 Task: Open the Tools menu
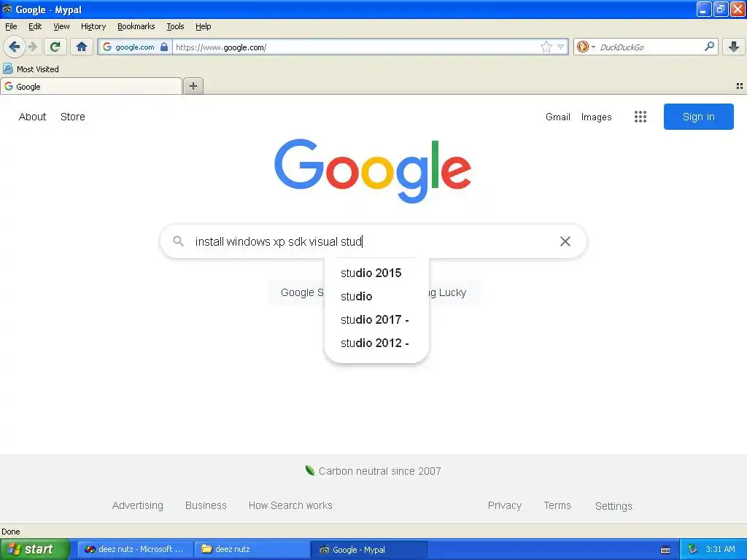pos(175,26)
